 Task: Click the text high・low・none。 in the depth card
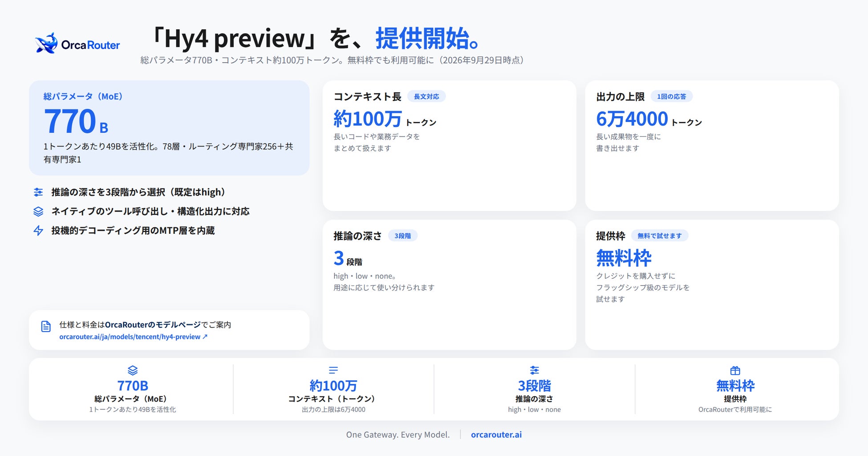[365, 276]
